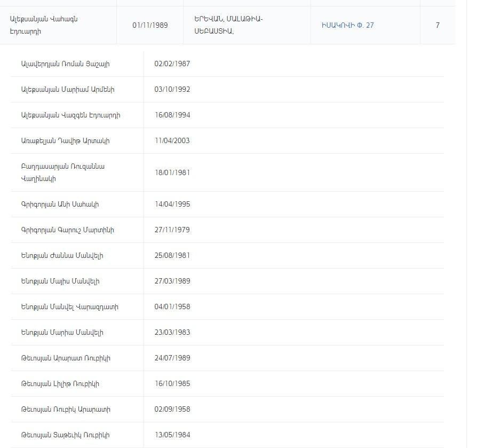493x448 pixels.
Task: Click the date 01/11/1989 in the top row
Action: coord(150,25)
